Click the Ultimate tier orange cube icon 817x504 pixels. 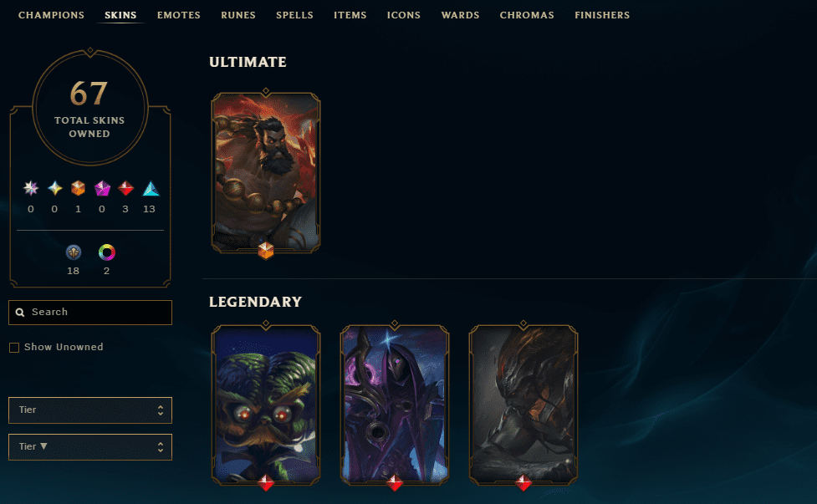point(78,188)
